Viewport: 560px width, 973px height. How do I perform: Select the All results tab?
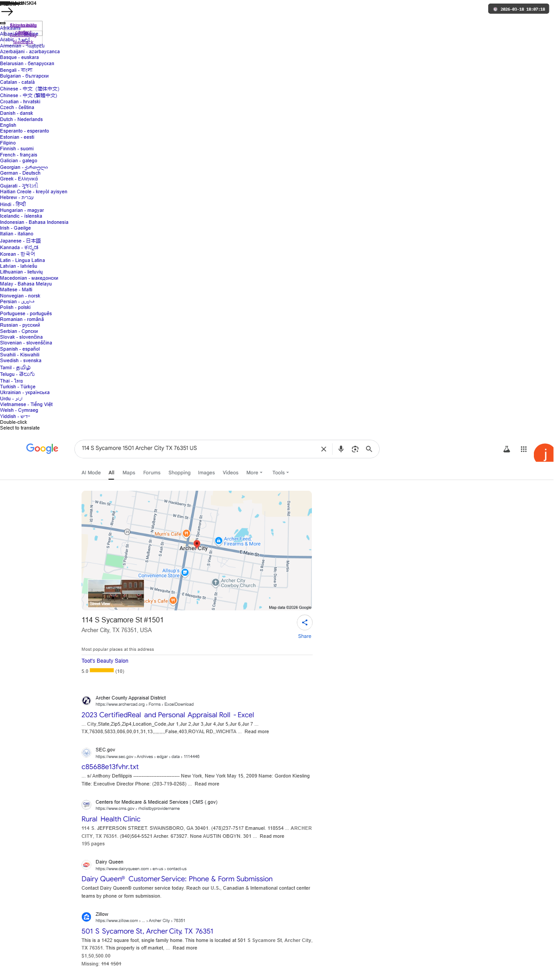(112, 473)
